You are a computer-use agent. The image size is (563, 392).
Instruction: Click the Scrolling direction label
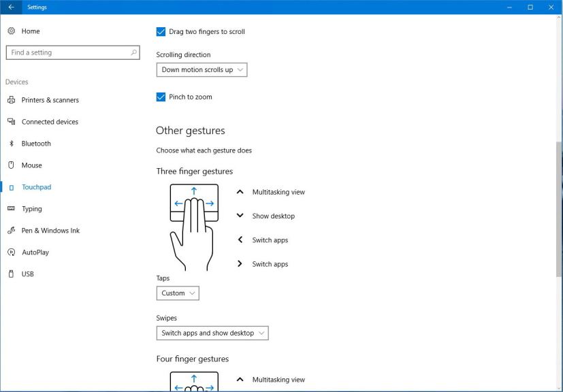(183, 54)
